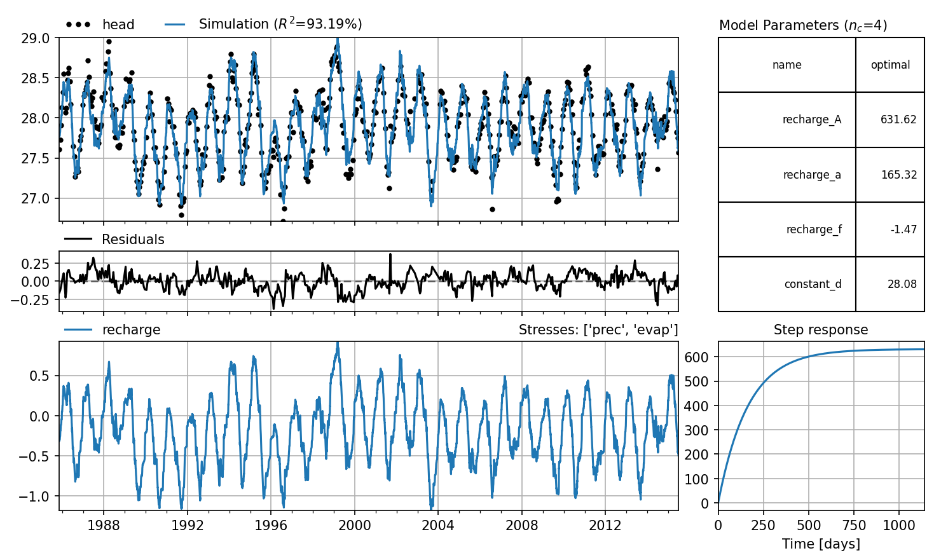
Task: Select the 2004 tick label on time axis
Action: coord(438,525)
